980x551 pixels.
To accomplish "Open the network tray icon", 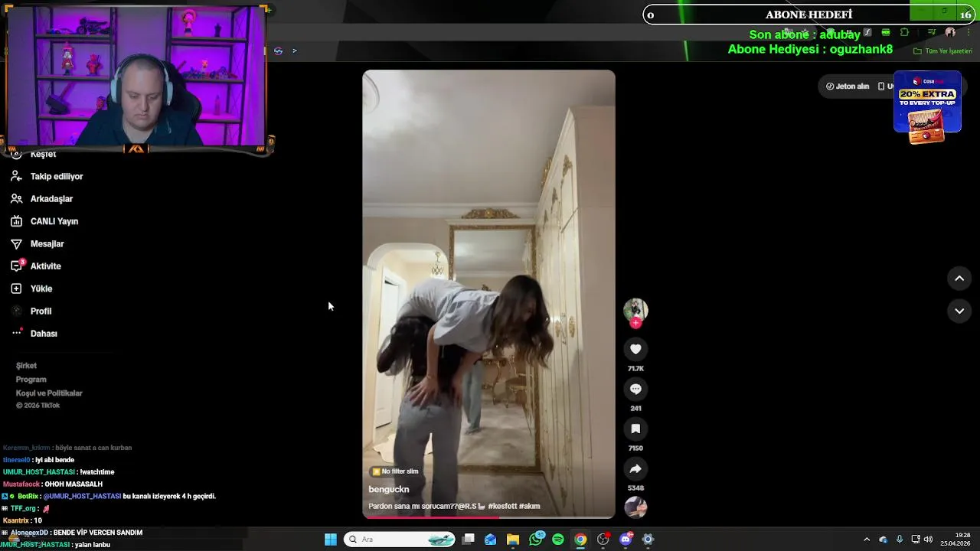I will coord(916,540).
